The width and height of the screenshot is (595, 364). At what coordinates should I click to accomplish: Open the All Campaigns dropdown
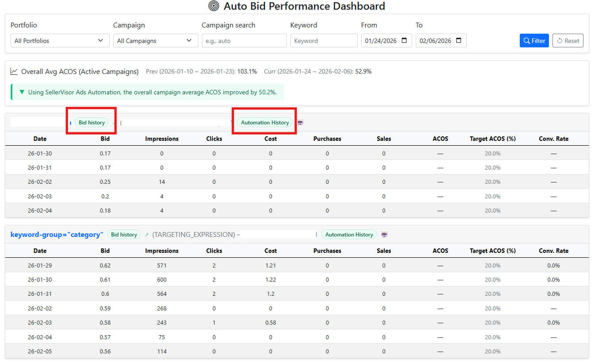(155, 41)
